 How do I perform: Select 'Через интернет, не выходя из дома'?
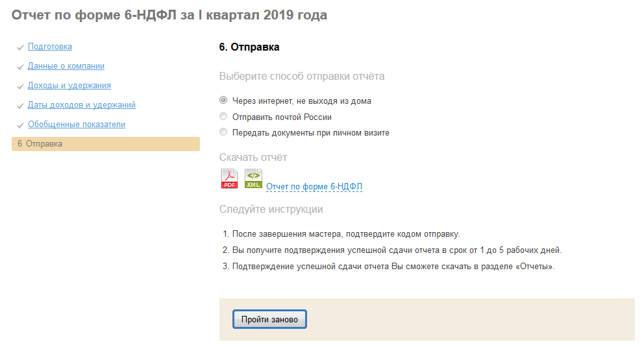(x=223, y=101)
